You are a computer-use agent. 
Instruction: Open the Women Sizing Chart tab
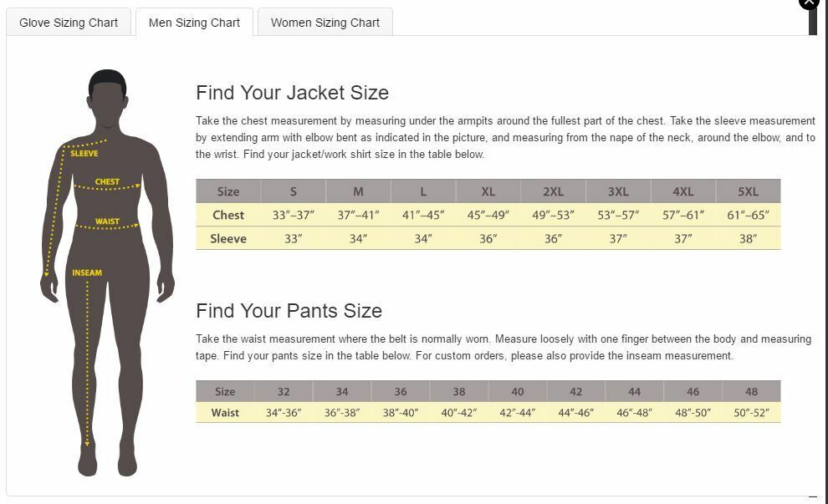[x=325, y=23]
